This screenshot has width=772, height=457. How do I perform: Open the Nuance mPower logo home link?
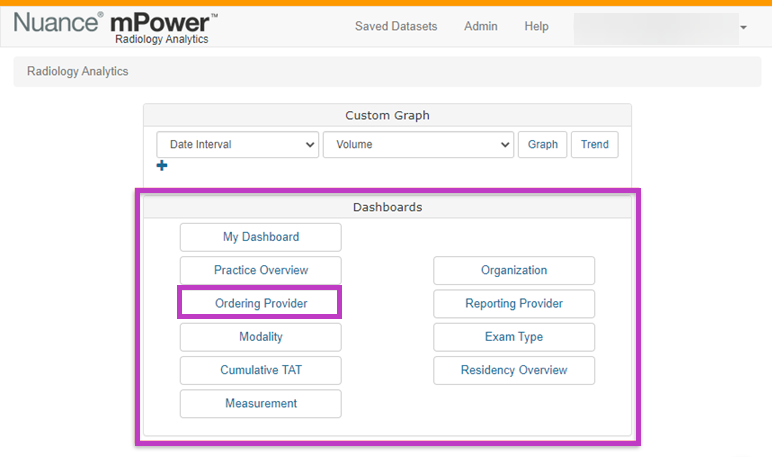[x=116, y=28]
